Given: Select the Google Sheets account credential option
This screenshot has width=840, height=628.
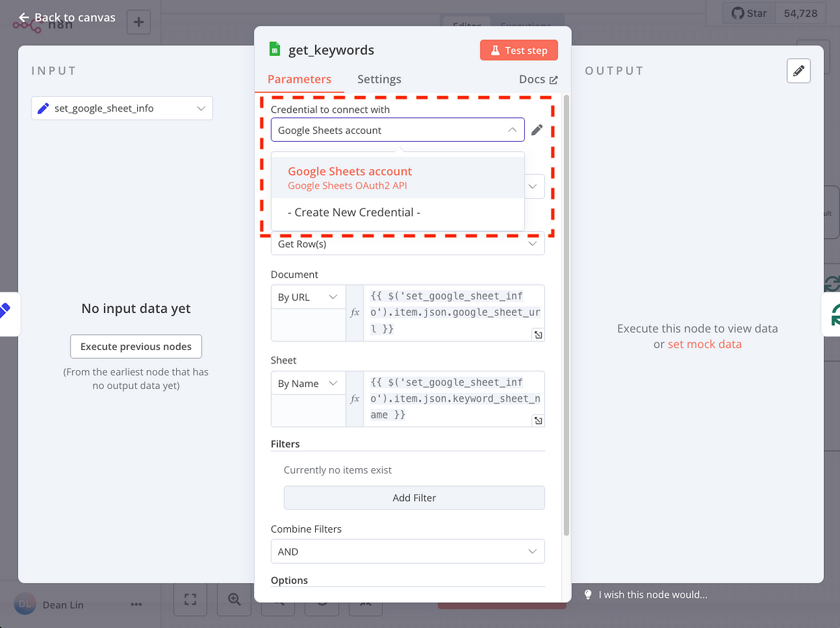Looking at the screenshot, I should (x=398, y=178).
